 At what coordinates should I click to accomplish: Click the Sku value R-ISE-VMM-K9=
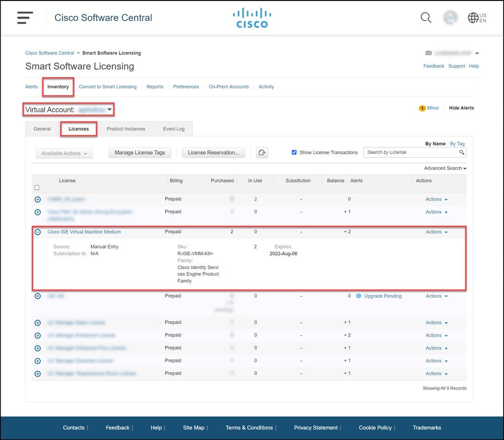(195, 254)
